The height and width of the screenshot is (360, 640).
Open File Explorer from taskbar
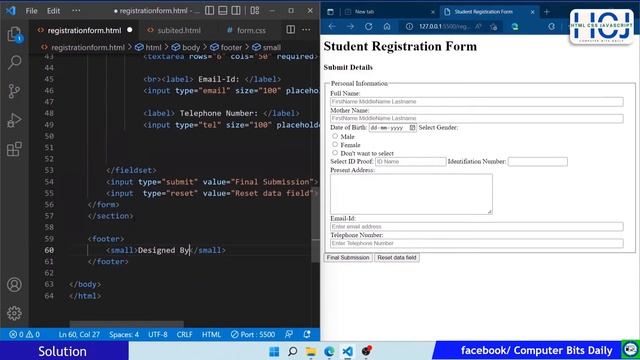311,351
